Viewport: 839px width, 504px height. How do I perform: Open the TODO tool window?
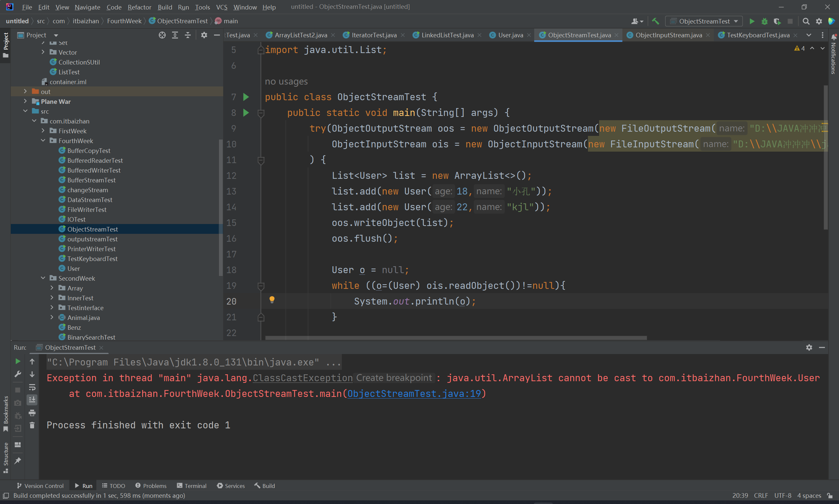113,486
